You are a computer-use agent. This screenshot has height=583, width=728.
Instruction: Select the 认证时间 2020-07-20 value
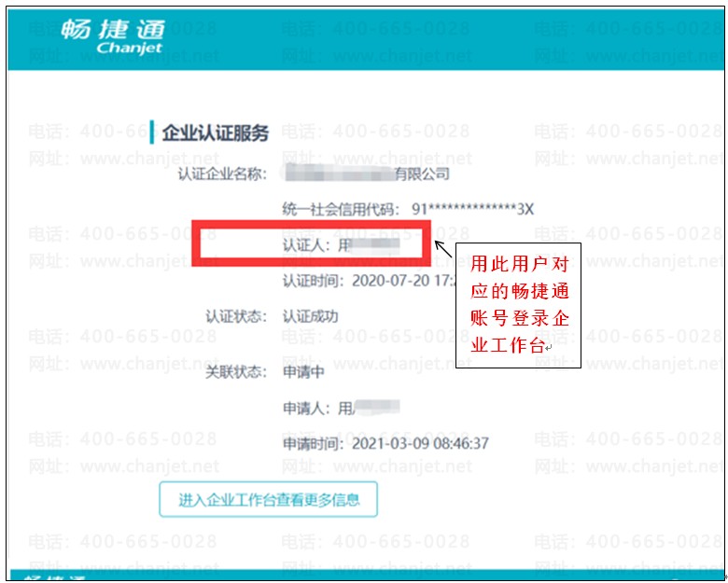(403, 281)
